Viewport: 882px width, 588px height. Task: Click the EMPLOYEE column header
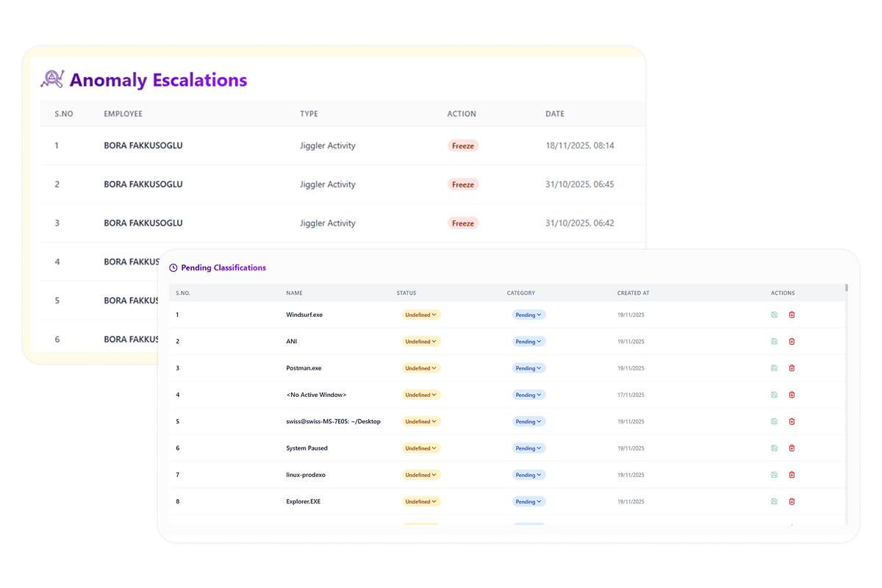click(x=123, y=114)
